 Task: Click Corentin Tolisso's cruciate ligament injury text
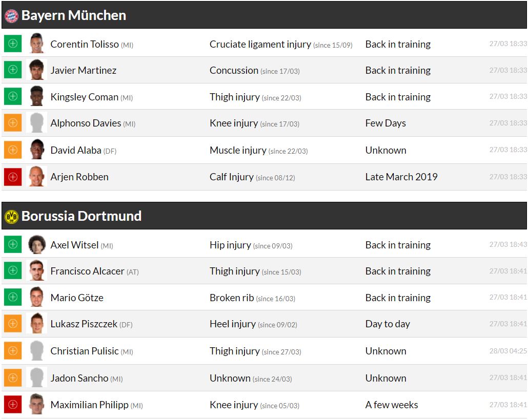[x=260, y=45]
